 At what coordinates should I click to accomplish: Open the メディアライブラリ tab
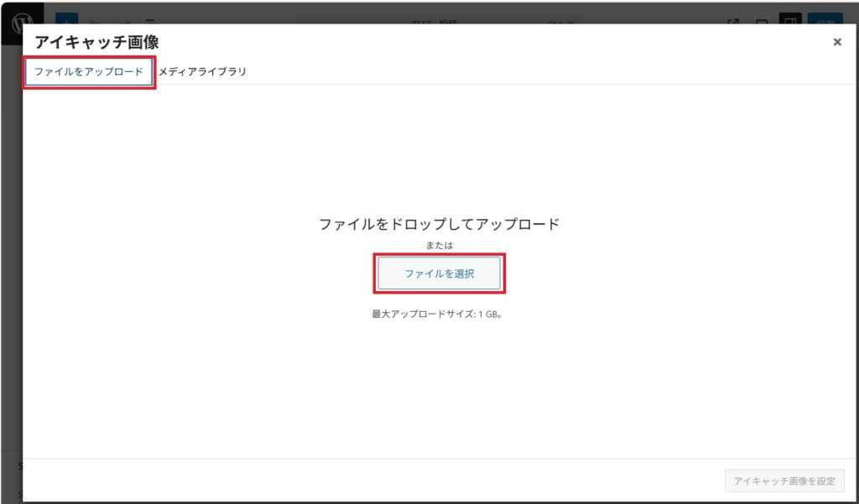[202, 72]
